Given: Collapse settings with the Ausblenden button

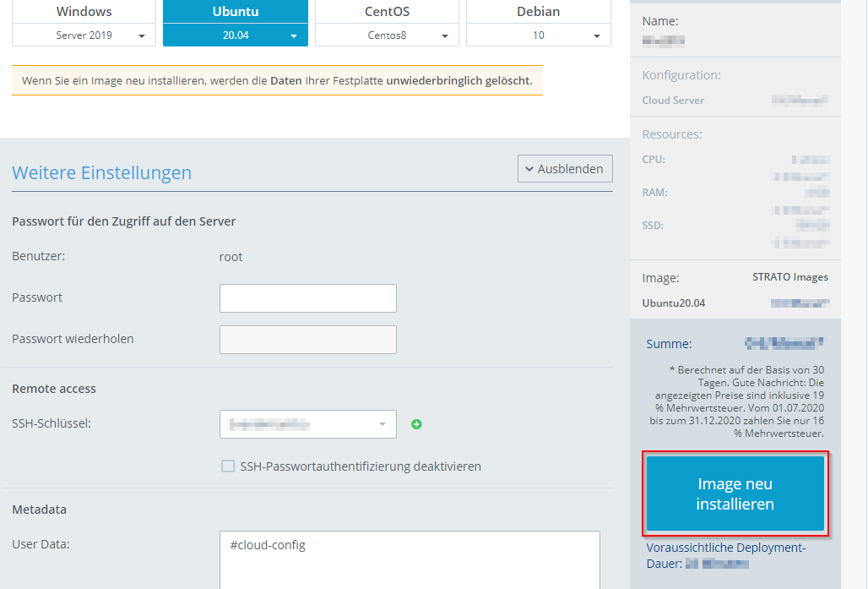Looking at the screenshot, I should (x=565, y=169).
